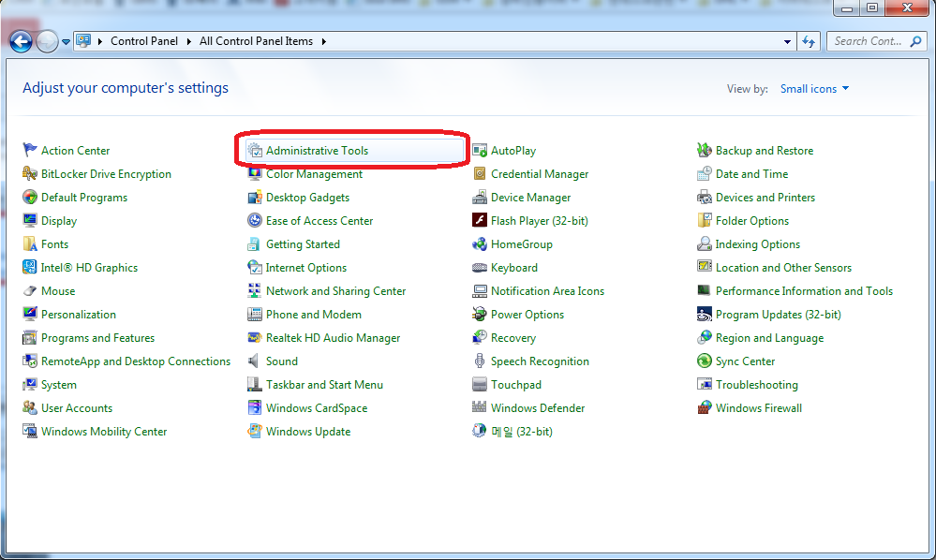Click the Control Panel address bar icon
936x560 pixels.
click(83, 41)
